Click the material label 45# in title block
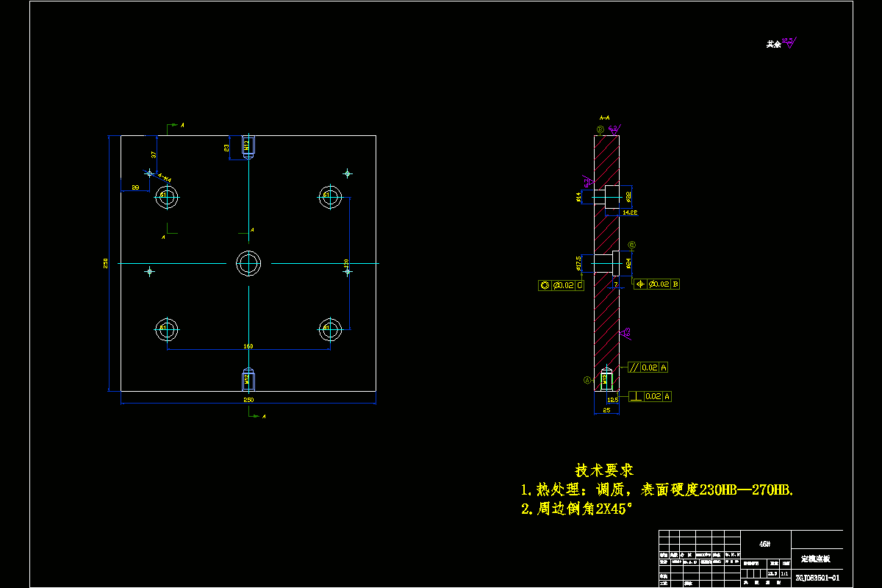Screen dimensions: 882x588 coord(764,544)
